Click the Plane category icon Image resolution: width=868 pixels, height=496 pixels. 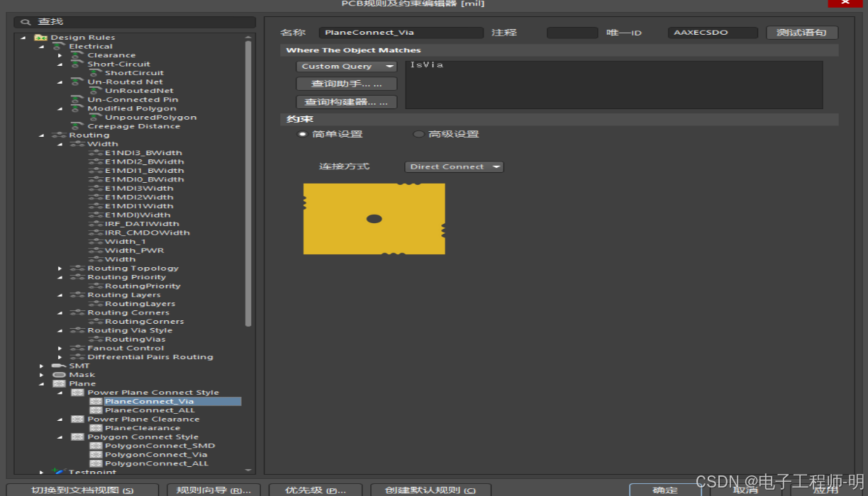click(59, 384)
